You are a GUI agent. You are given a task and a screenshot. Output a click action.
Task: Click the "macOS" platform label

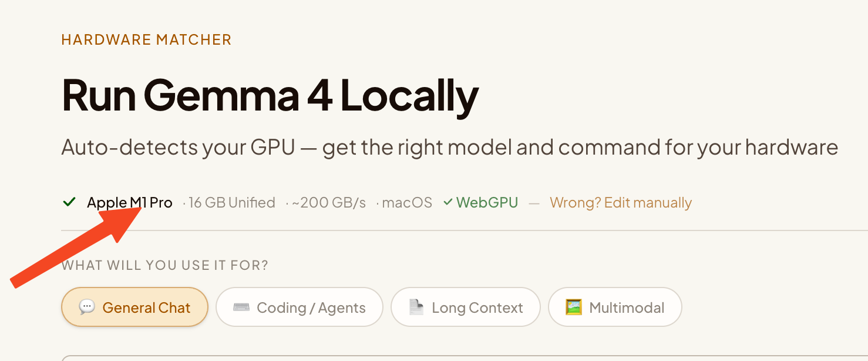pyautogui.click(x=407, y=203)
